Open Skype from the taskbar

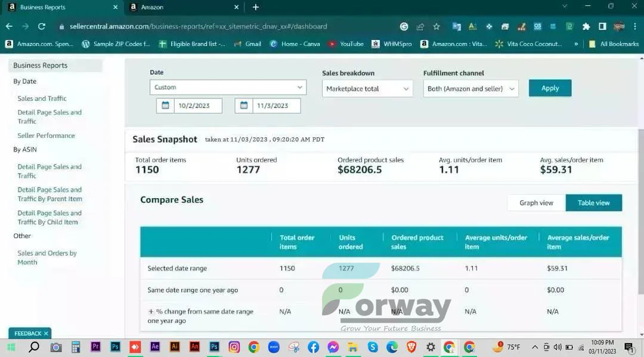pyautogui.click(x=373, y=347)
